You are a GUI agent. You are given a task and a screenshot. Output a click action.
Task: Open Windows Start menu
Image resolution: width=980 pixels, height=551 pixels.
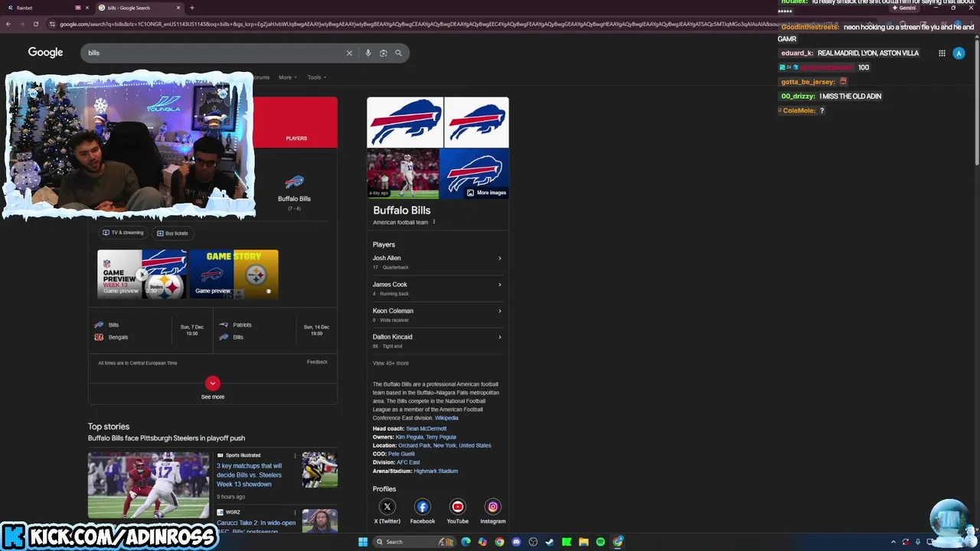click(x=363, y=542)
